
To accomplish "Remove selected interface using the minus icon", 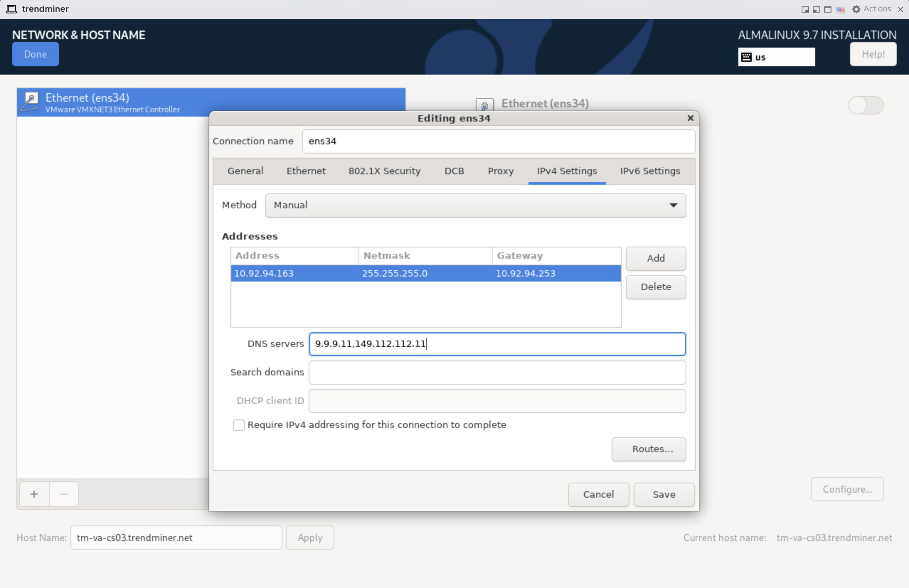I will point(64,494).
